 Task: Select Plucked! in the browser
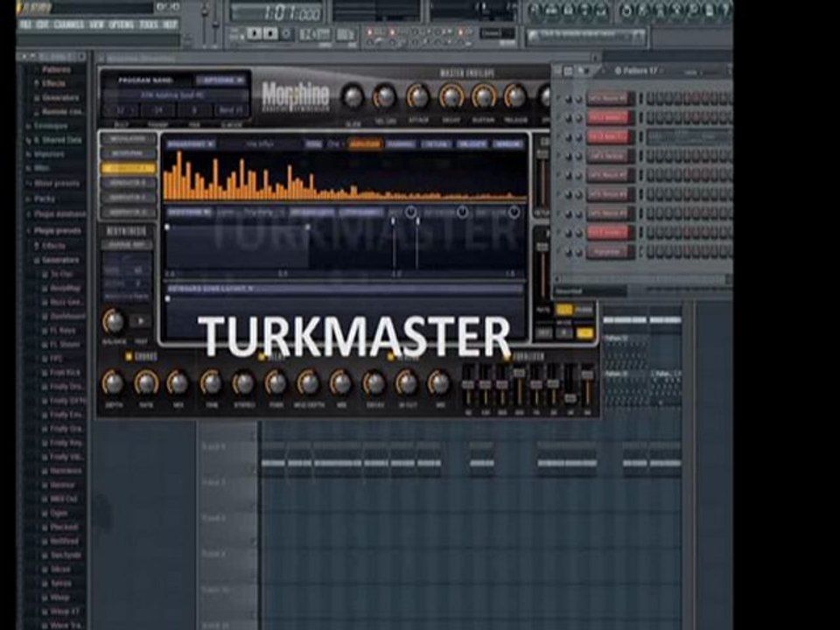tap(64, 527)
